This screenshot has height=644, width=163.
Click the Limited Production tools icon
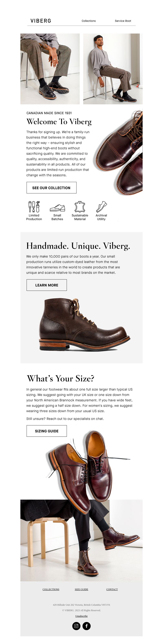(34, 206)
